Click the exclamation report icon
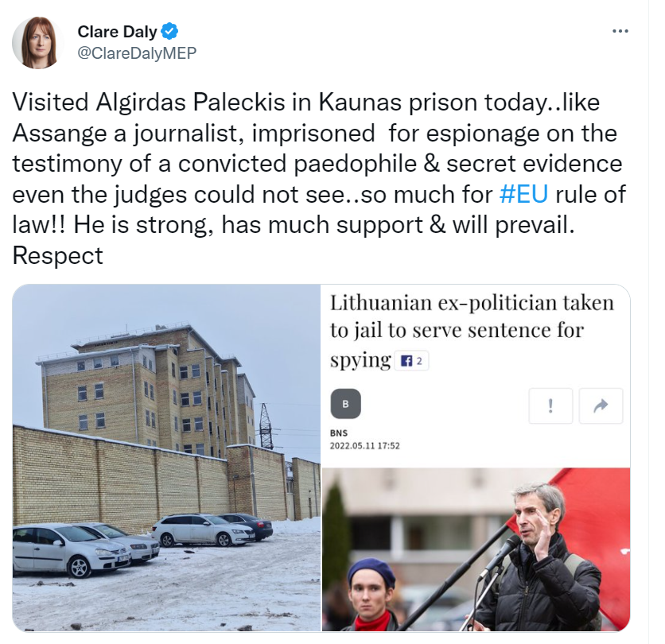665x644 pixels. point(550,405)
